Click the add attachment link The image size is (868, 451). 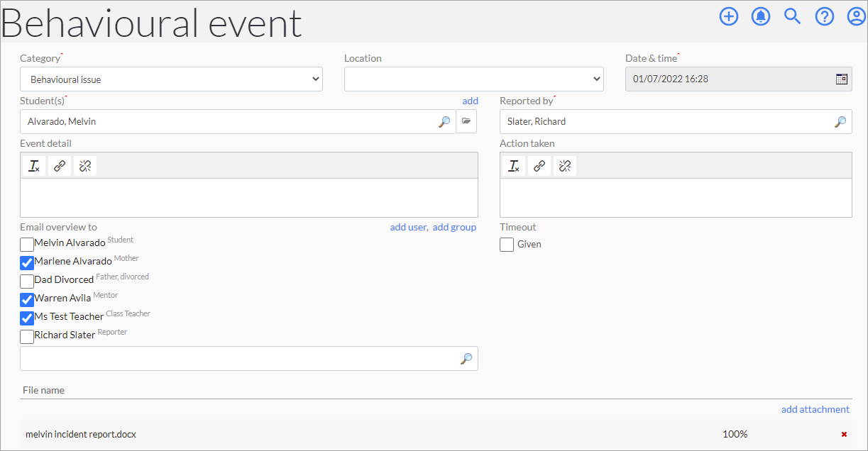pyautogui.click(x=815, y=409)
